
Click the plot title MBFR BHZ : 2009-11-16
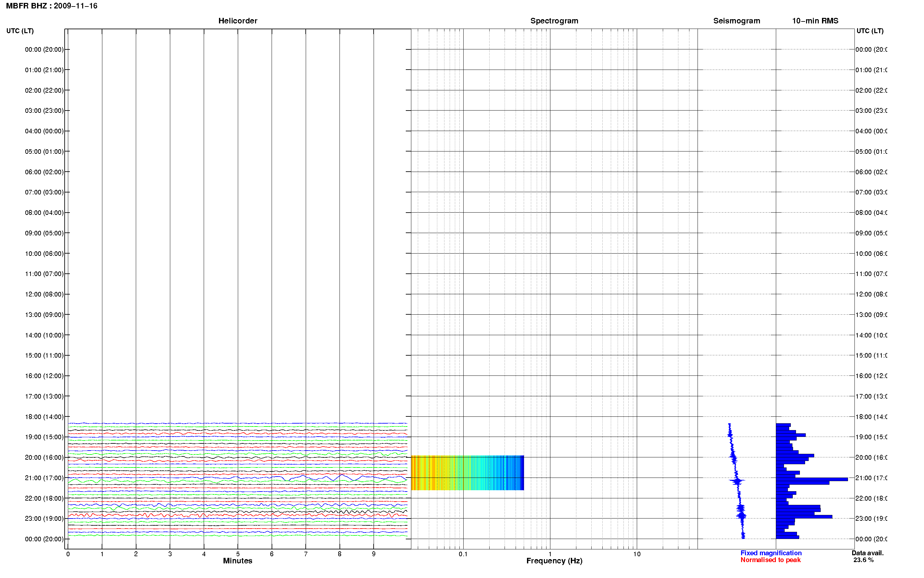click(52, 6)
